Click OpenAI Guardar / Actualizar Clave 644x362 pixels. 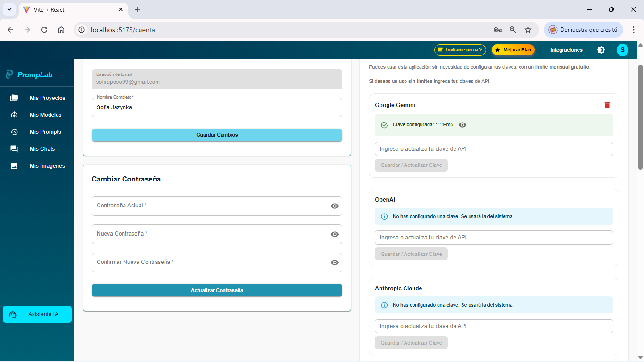point(411,254)
